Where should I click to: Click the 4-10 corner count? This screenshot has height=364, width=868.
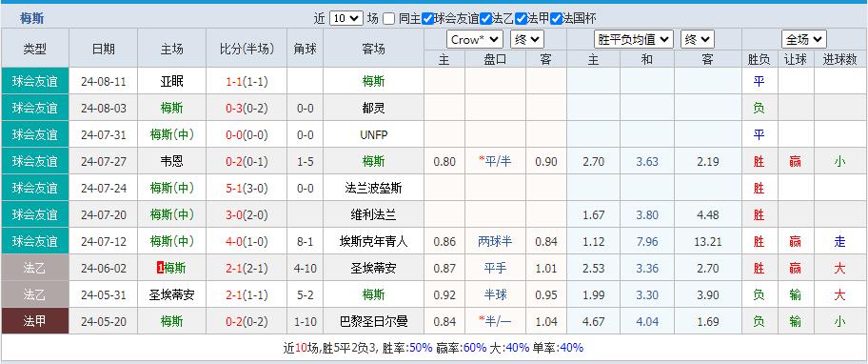click(305, 268)
